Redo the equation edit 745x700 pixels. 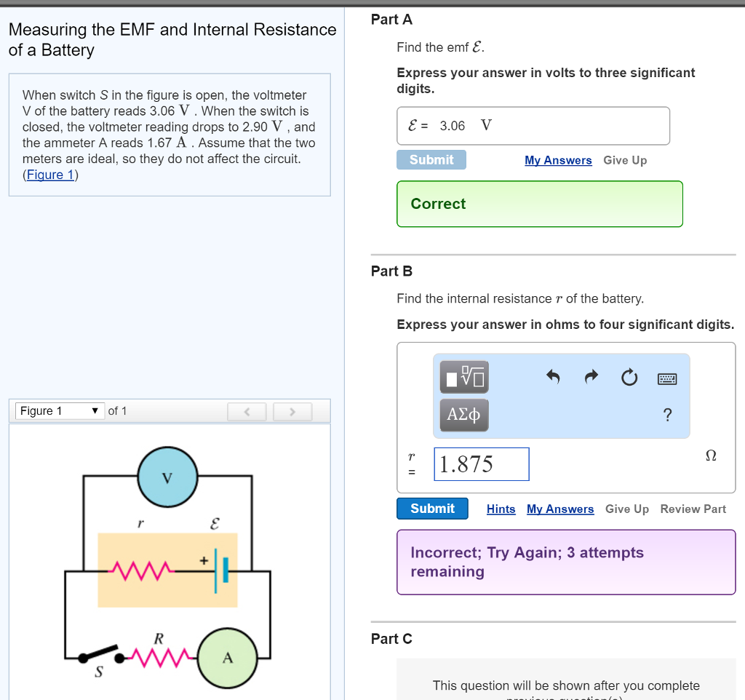coord(591,377)
